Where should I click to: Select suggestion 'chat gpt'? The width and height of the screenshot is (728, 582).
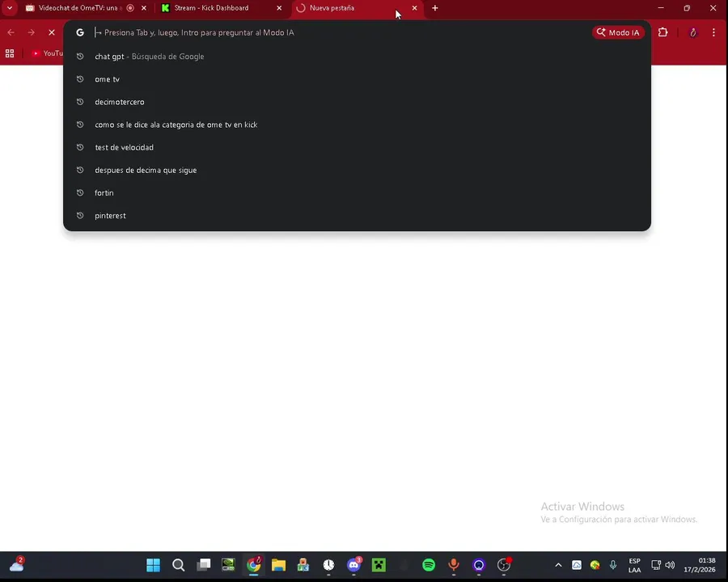pyautogui.click(x=357, y=56)
